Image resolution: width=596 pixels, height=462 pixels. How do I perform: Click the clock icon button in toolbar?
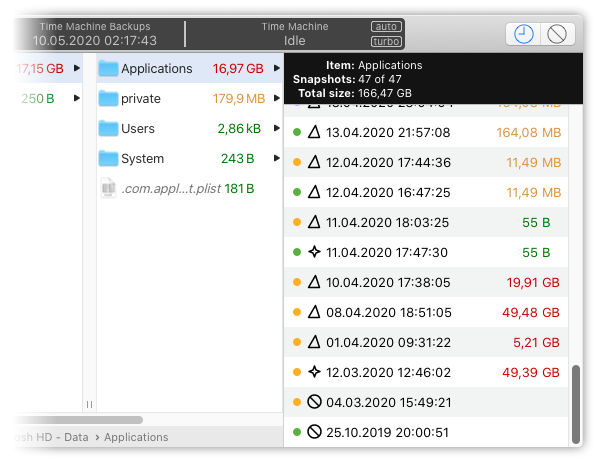coord(523,34)
